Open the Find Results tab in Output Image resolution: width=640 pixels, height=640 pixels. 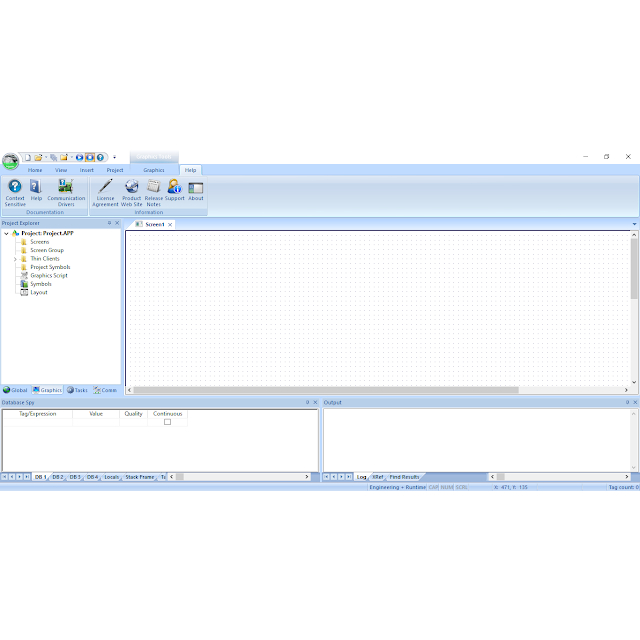pyautogui.click(x=404, y=477)
